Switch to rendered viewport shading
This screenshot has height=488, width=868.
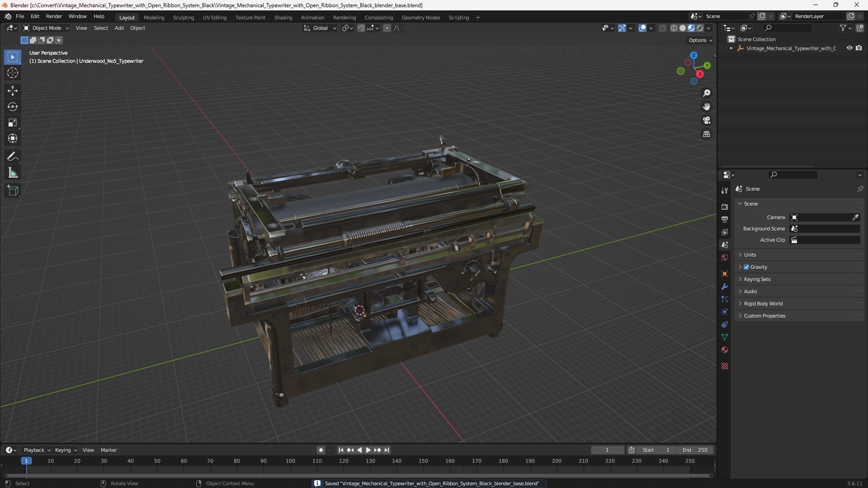(700, 28)
